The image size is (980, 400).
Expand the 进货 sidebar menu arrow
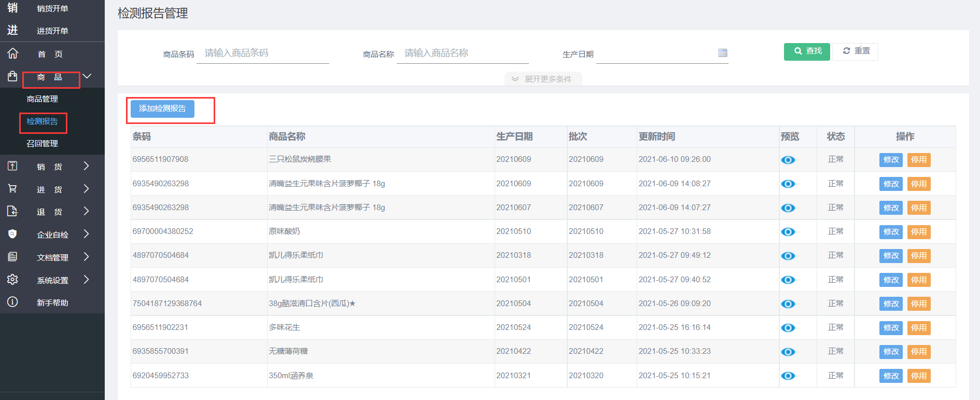point(87,188)
